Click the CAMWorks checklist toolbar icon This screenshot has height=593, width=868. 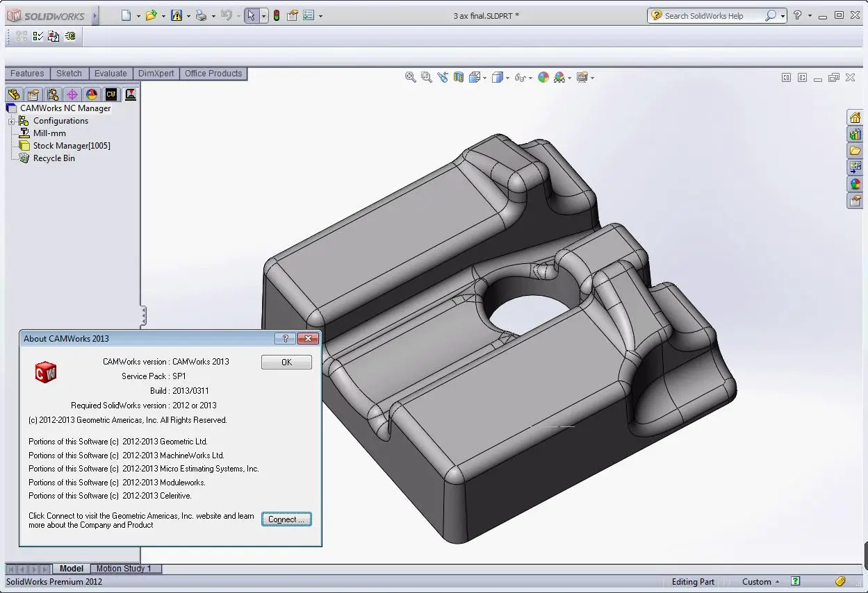38,36
